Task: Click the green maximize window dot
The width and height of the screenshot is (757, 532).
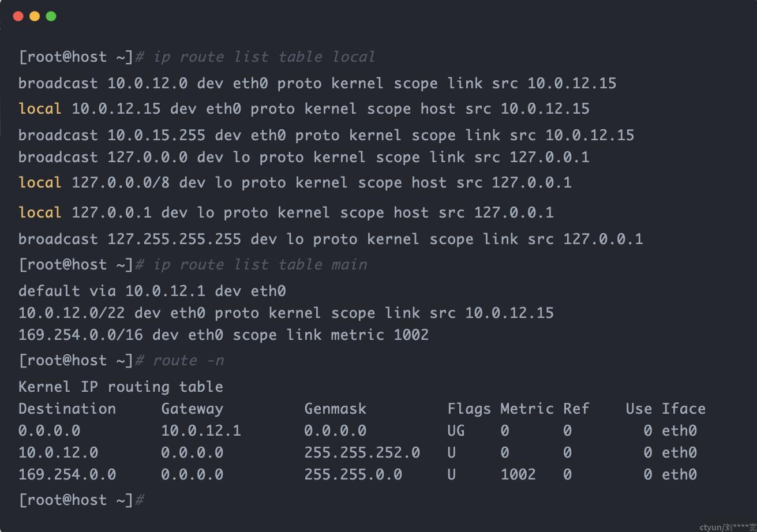Action: click(51, 16)
